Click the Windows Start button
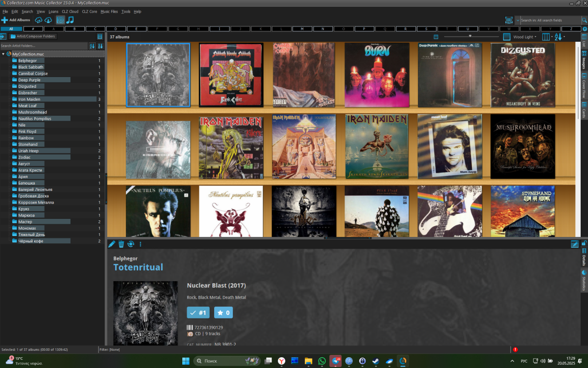Screen dimensions: 588x368 (x=186, y=361)
